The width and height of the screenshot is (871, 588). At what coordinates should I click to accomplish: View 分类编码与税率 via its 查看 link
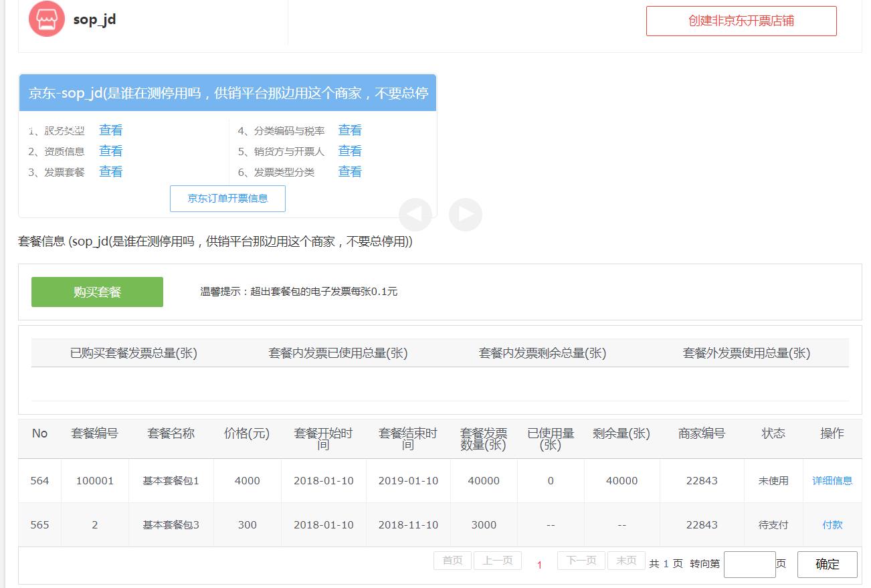(x=350, y=130)
